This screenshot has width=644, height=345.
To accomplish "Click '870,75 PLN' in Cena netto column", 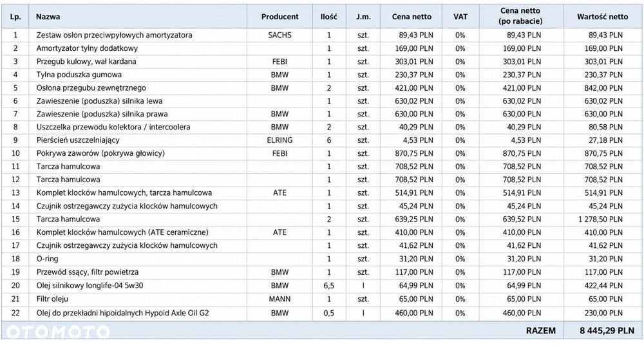I will pyautogui.click(x=413, y=154).
